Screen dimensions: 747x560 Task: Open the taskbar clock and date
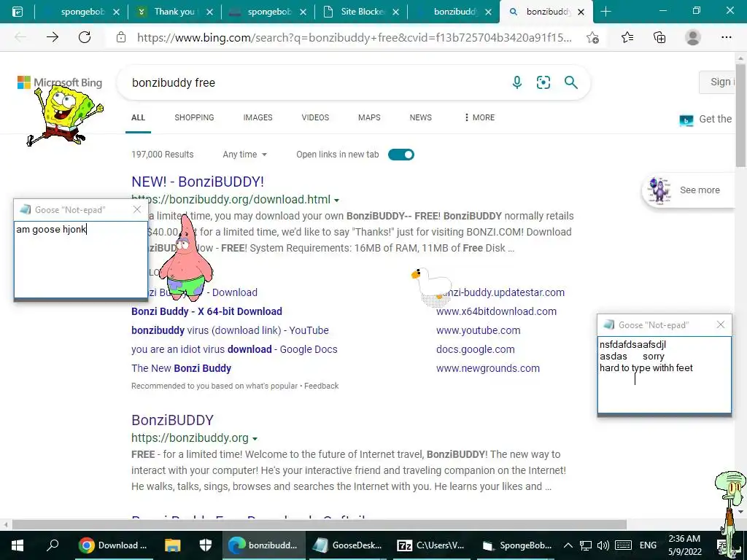click(x=684, y=545)
